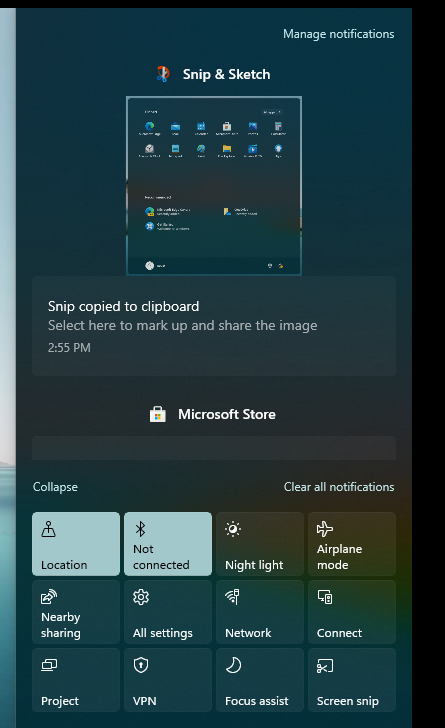This screenshot has height=728, width=445.
Task: Click the Microsoft Store app icon
Action: (x=157, y=414)
